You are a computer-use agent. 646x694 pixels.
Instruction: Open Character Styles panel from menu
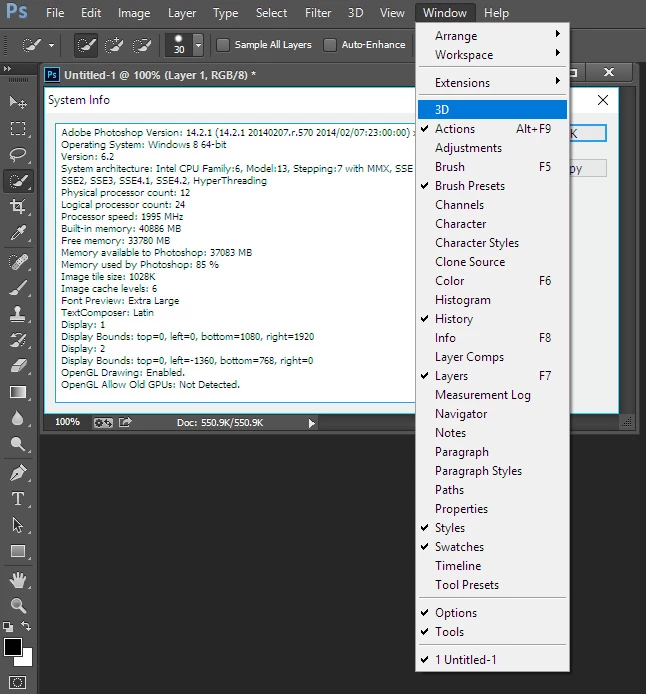(492, 243)
